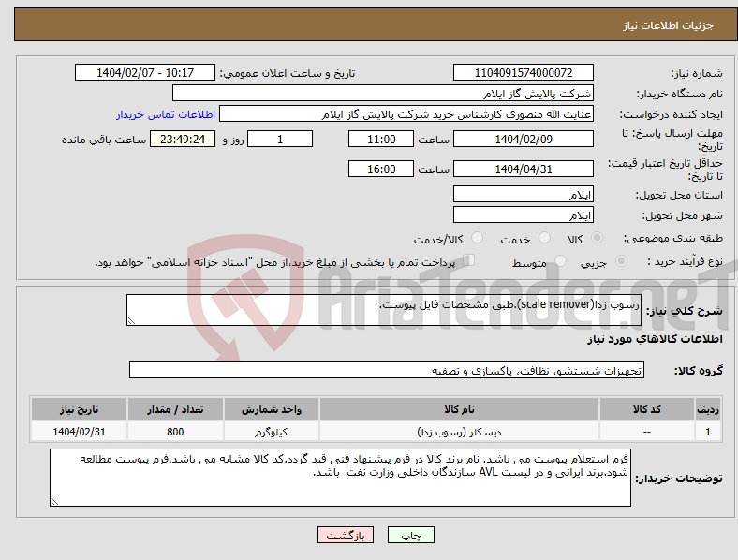Click the اطلاعات کالاهای مورد نیاز heading
Image resolution: width=738 pixels, height=560 pixels.
pos(656,339)
